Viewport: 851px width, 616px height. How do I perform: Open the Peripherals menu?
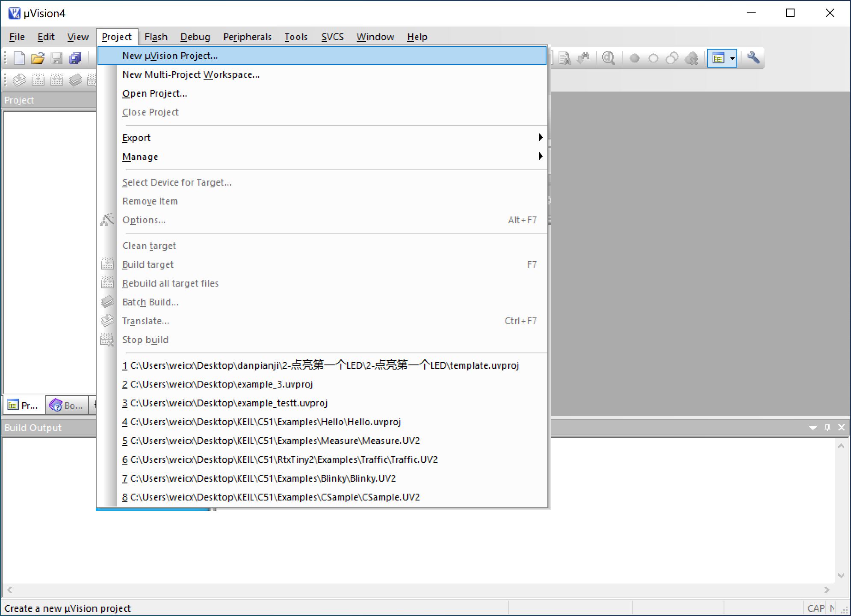(248, 37)
